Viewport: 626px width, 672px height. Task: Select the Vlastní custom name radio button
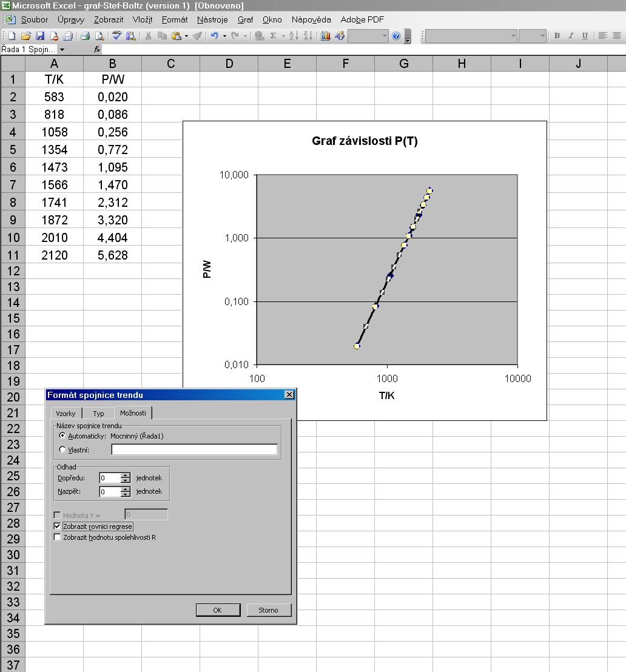click(62, 449)
